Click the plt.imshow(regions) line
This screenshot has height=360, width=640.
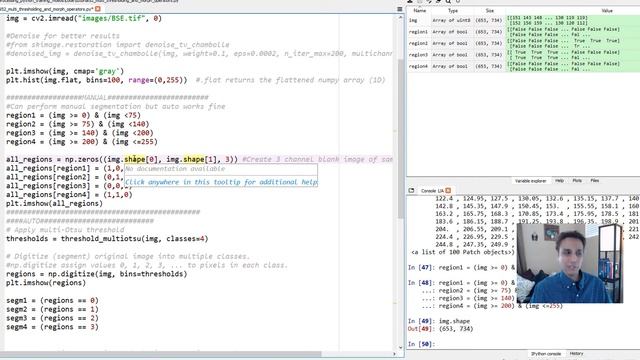click(46, 283)
